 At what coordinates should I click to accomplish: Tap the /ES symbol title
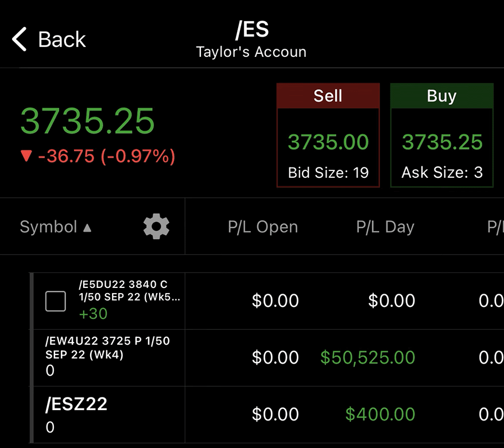(x=251, y=29)
